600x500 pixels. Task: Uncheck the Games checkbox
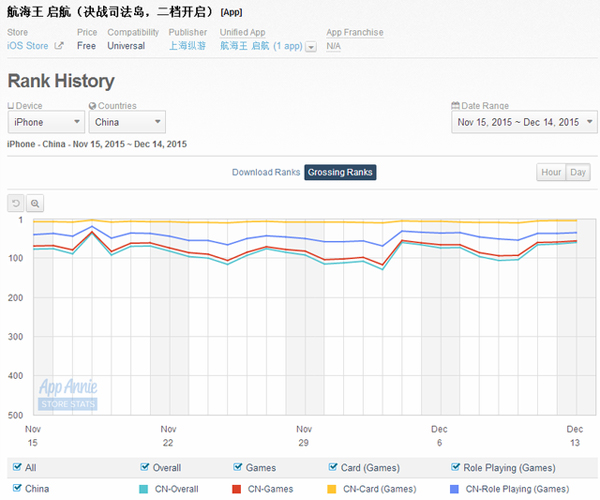238,467
